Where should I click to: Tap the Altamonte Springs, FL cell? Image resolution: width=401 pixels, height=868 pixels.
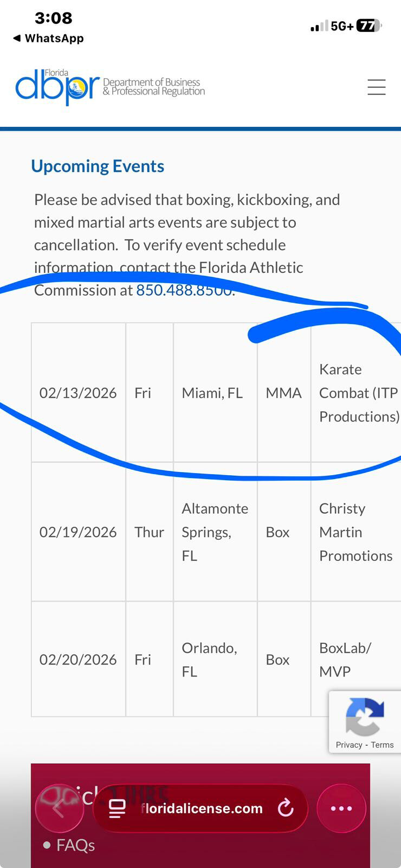point(215,532)
